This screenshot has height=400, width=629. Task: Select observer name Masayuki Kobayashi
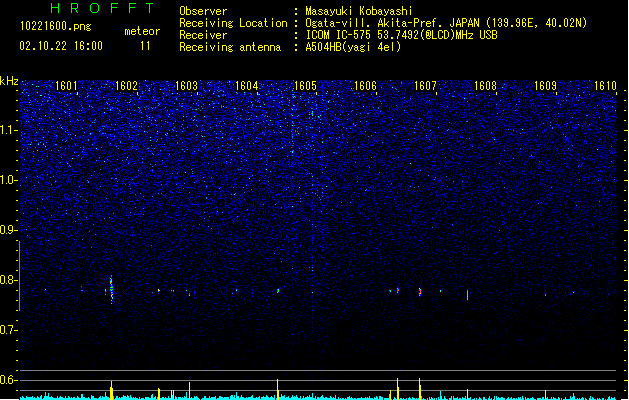pyautogui.click(x=359, y=11)
